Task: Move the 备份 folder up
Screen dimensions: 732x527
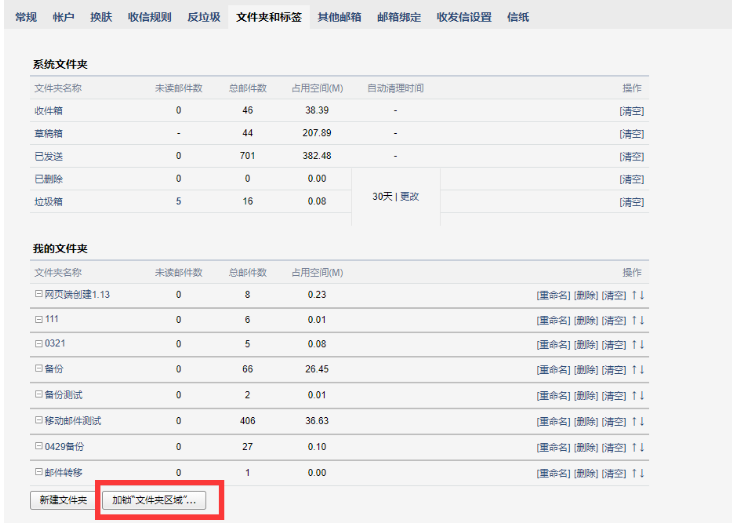Action: (x=633, y=370)
